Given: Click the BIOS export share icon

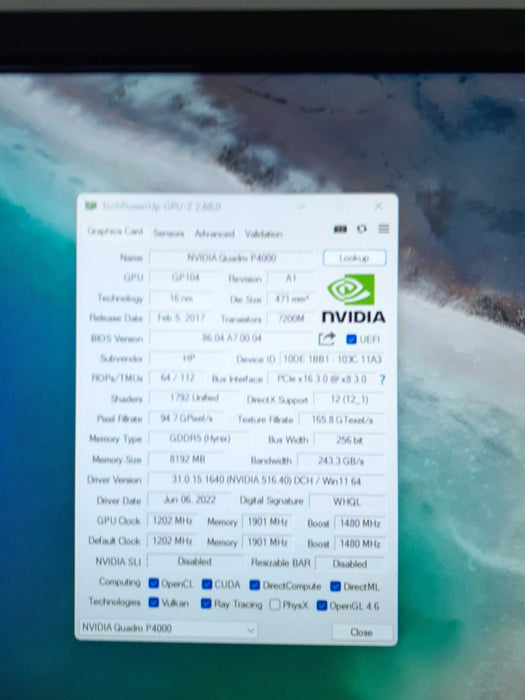Looking at the screenshot, I should 326,339.
